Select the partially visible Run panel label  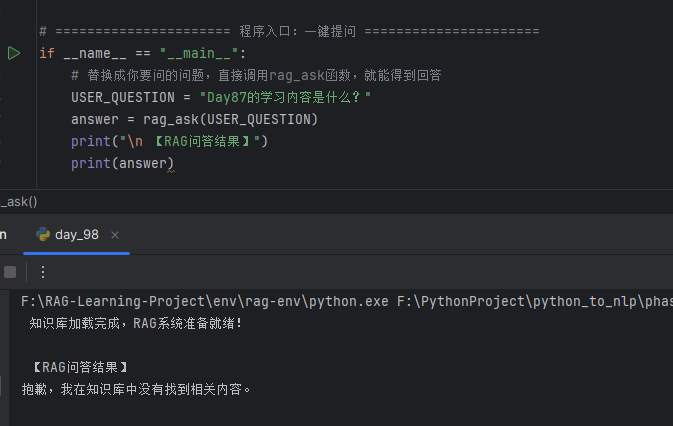coord(3,235)
